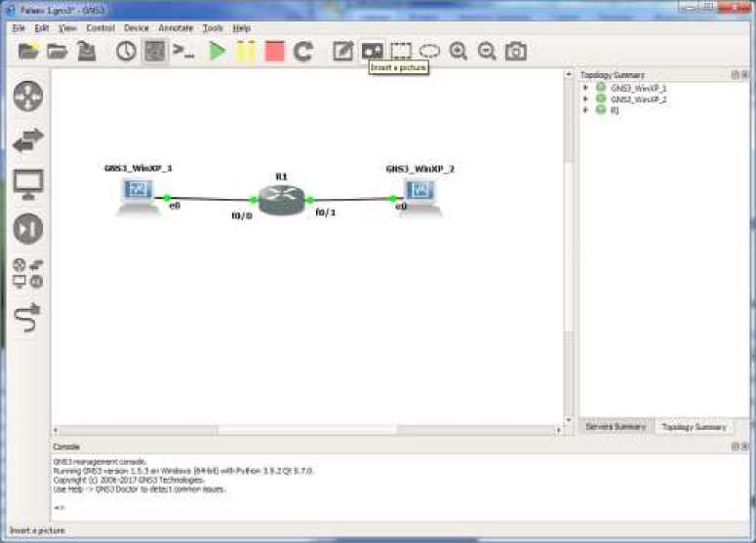Switch to the Topology Summary tab
The width and height of the screenshot is (756, 543).
coord(694,427)
